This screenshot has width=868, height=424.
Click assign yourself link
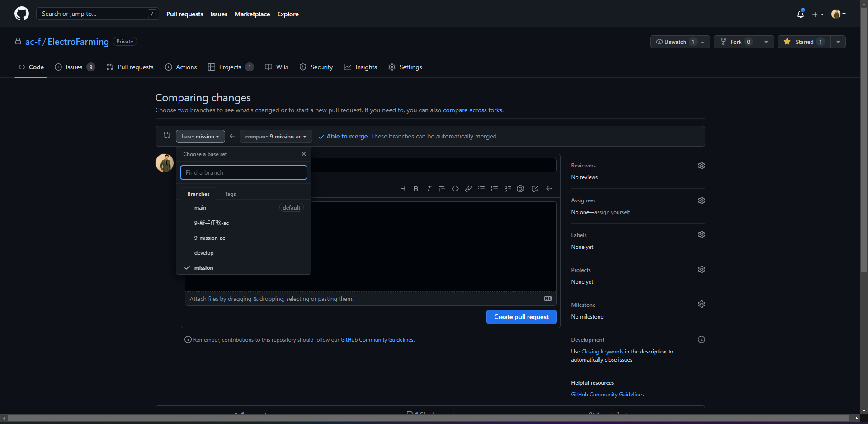(612, 212)
